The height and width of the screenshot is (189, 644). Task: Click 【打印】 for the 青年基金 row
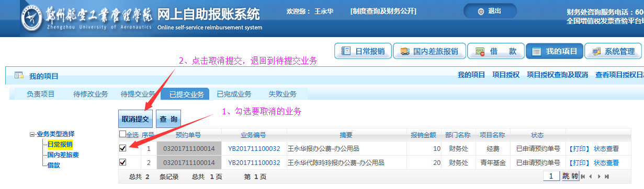pyautogui.click(x=579, y=162)
